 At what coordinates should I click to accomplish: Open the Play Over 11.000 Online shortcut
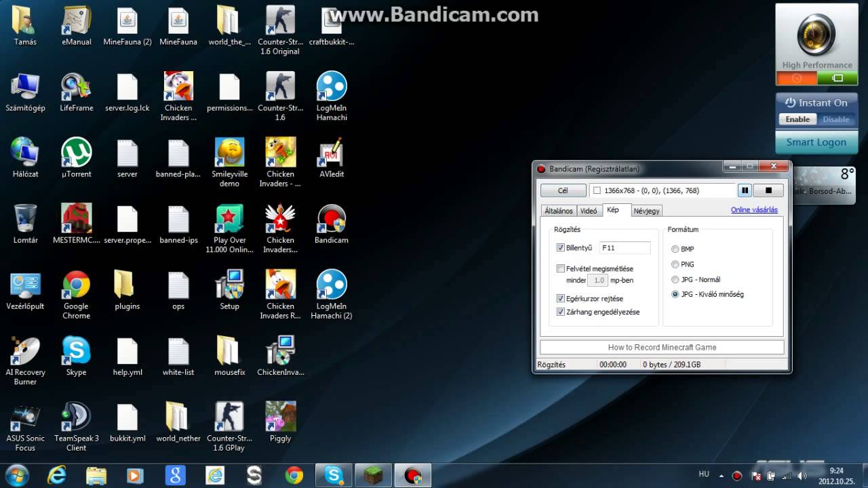pos(229,228)
